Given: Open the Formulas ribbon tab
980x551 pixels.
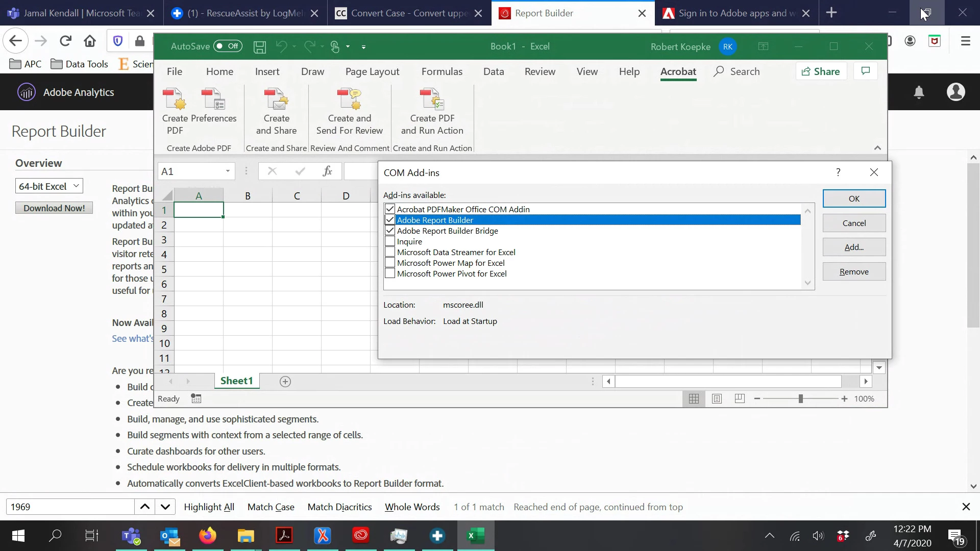Looking at the screenshot, I should 442,72.
